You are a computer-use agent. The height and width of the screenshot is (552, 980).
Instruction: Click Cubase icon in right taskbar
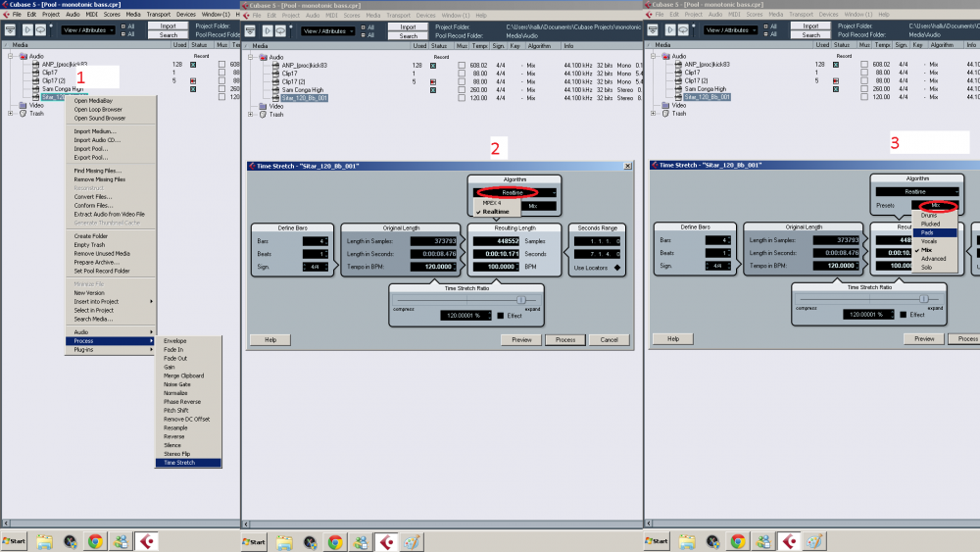(789, 541)
